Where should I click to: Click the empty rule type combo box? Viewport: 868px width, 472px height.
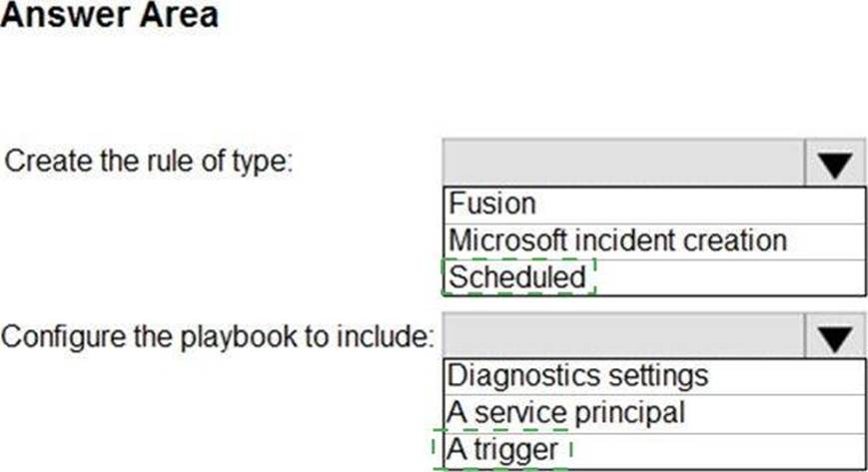(623, 163)
